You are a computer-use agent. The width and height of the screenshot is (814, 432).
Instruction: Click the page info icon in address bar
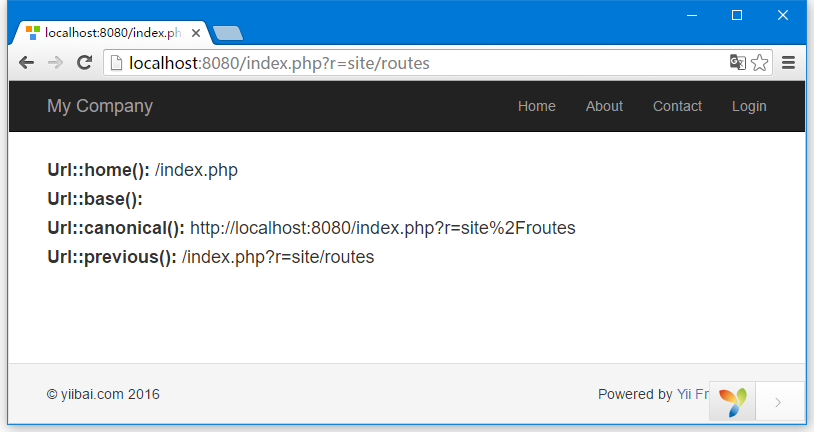tap(117, 63)
